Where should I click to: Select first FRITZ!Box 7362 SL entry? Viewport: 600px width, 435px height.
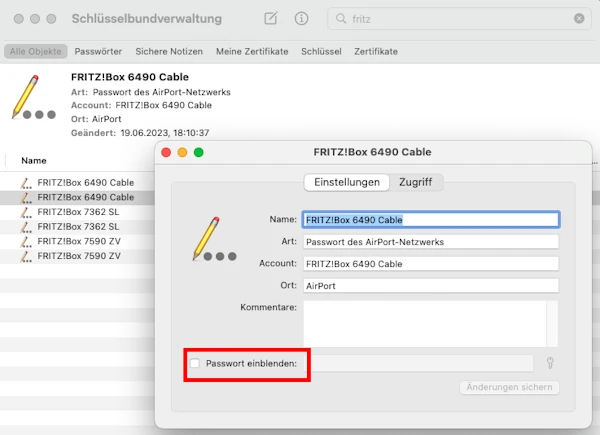77,212
